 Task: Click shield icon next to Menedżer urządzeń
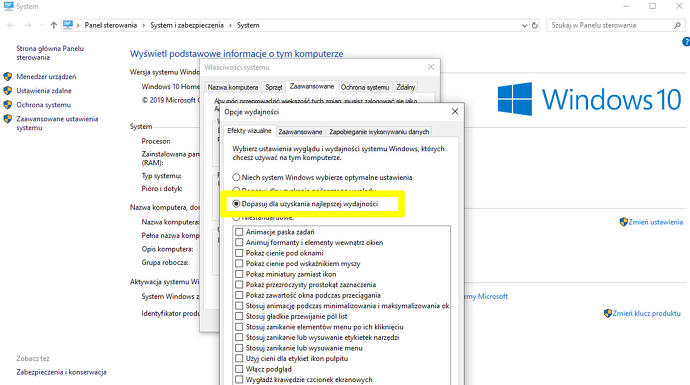pos(7,77)
